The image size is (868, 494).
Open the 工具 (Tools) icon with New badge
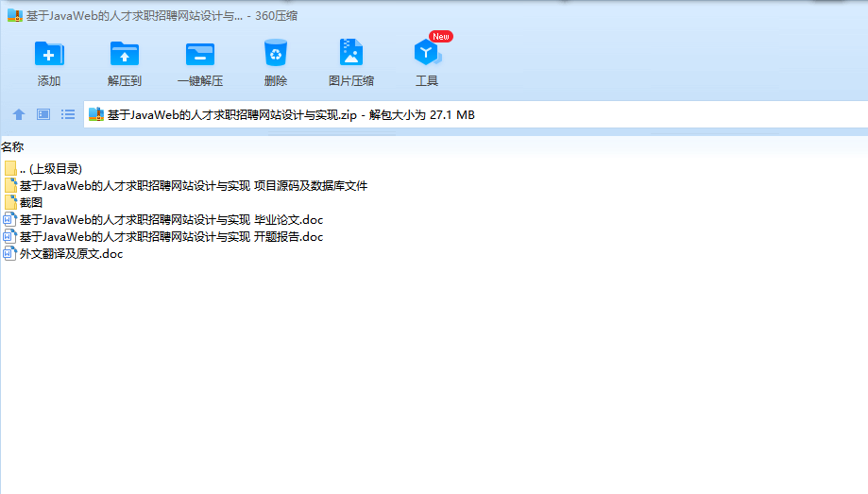point(427,52)
